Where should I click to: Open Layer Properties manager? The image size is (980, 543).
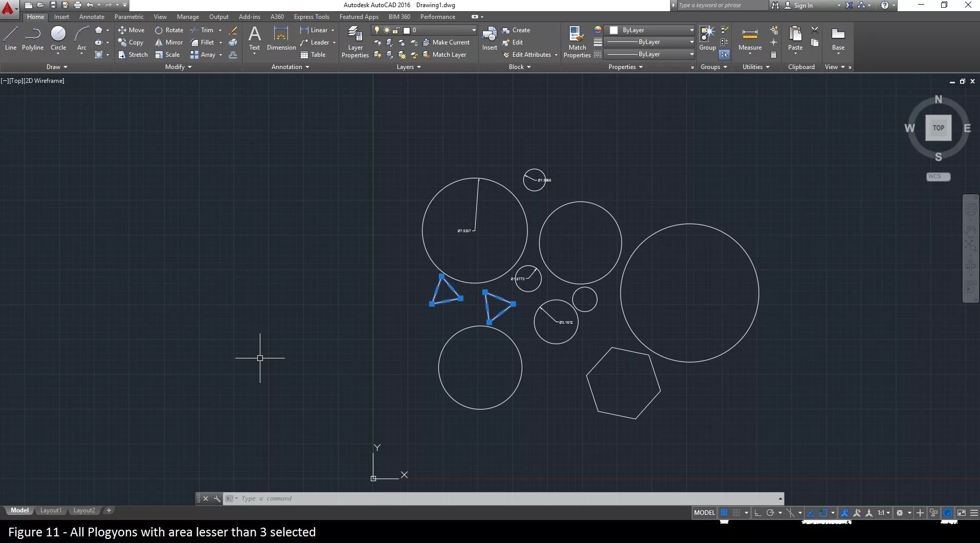(x=355, y=42)
